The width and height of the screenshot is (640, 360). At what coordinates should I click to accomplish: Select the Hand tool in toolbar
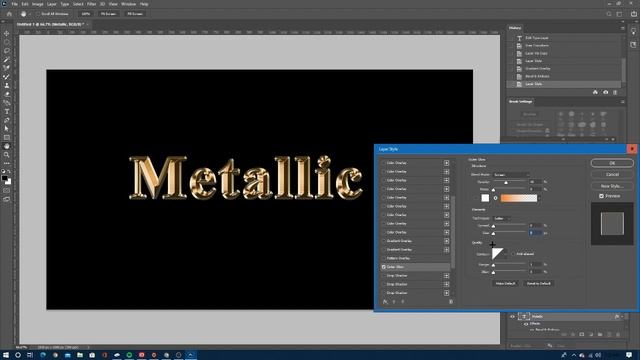pos(7,146)
